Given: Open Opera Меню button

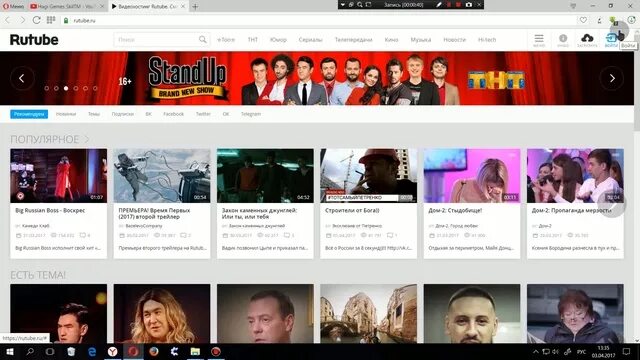Looking at the screenshot, I should [x=13, y=7].
